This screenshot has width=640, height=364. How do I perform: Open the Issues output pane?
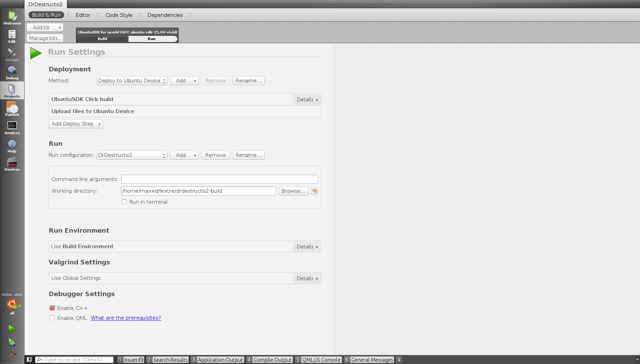[131, 360]
